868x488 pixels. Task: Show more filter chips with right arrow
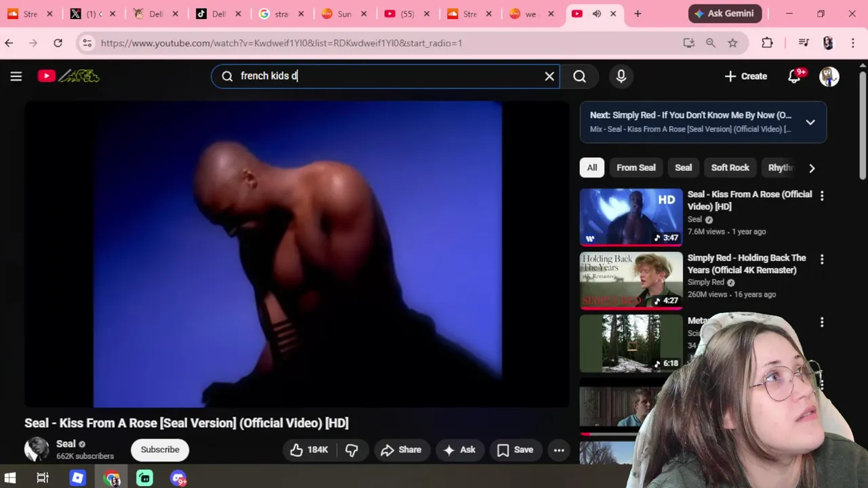(812, 167)
